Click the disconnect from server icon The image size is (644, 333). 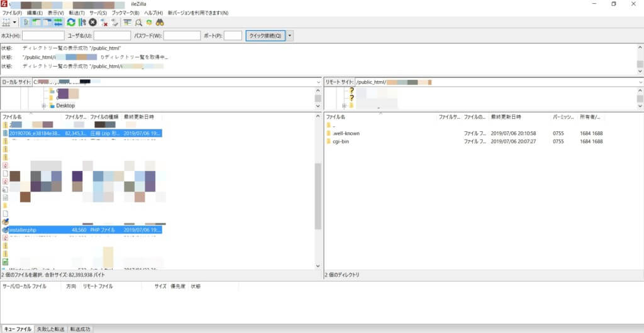(104, 22)
